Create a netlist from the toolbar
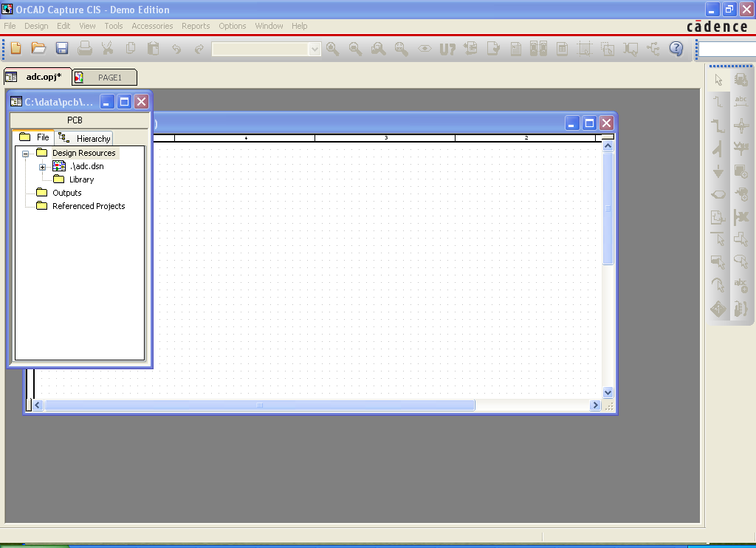 (516, 49)
